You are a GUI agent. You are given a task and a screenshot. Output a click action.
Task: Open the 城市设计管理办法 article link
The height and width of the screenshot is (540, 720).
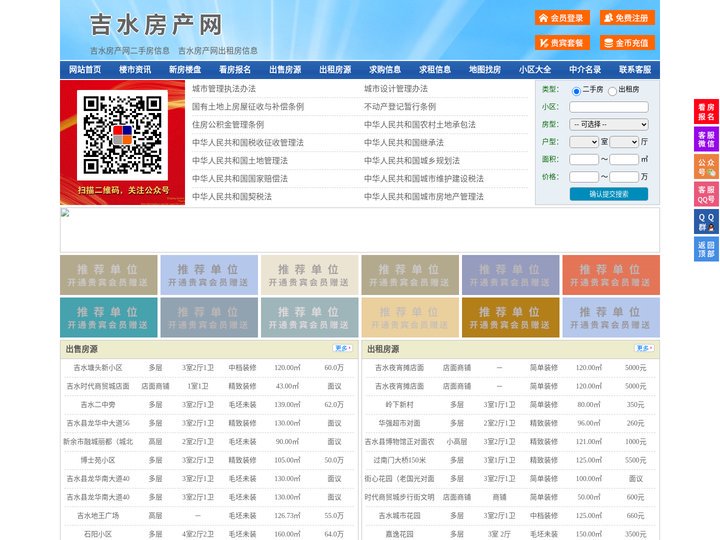point(396,89)
